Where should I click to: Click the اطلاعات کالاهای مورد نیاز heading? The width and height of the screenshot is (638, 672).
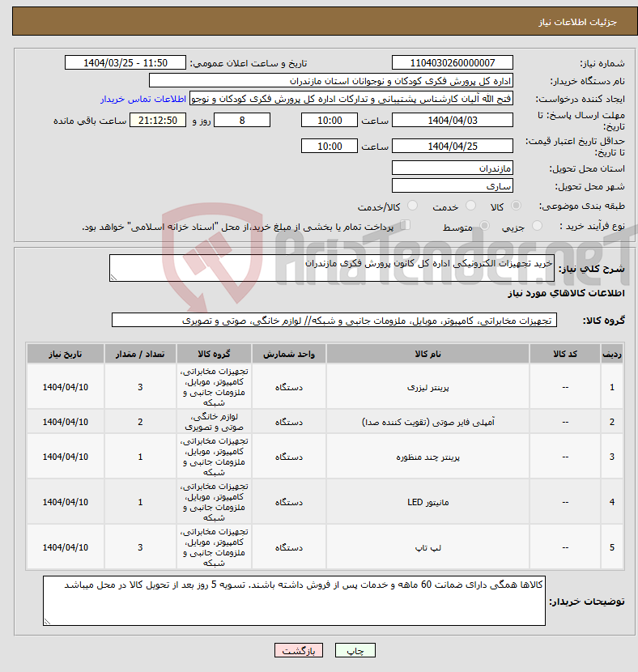(x=566, y=293)
